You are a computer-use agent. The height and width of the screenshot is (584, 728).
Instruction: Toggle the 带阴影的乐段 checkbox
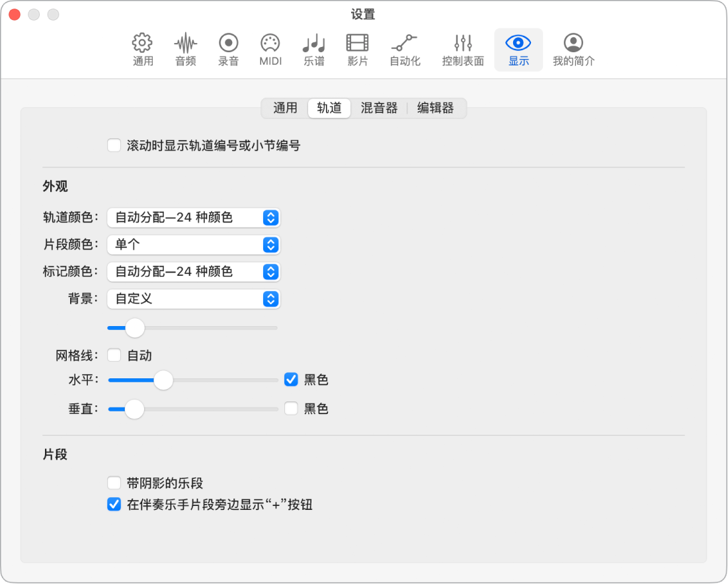(113, 483)
